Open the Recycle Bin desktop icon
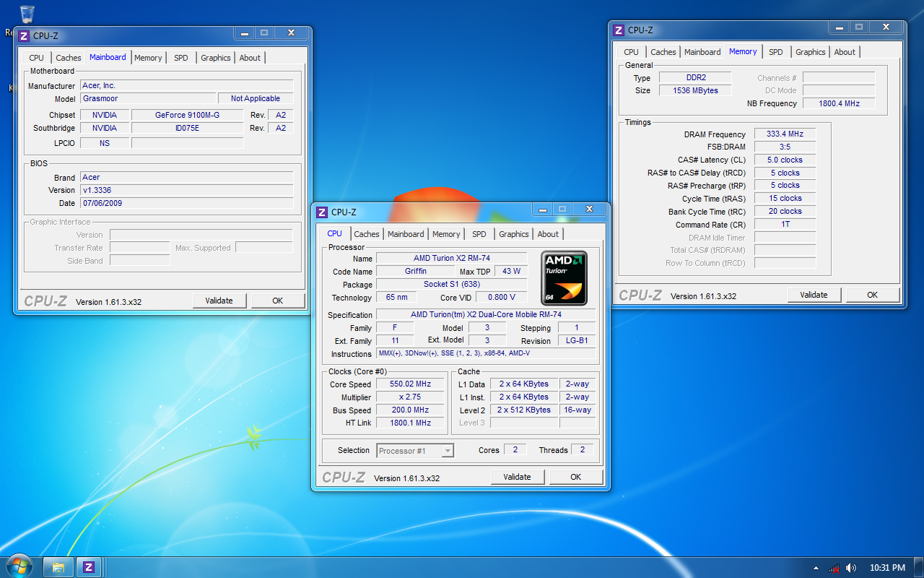 click(x=27, y=14)
